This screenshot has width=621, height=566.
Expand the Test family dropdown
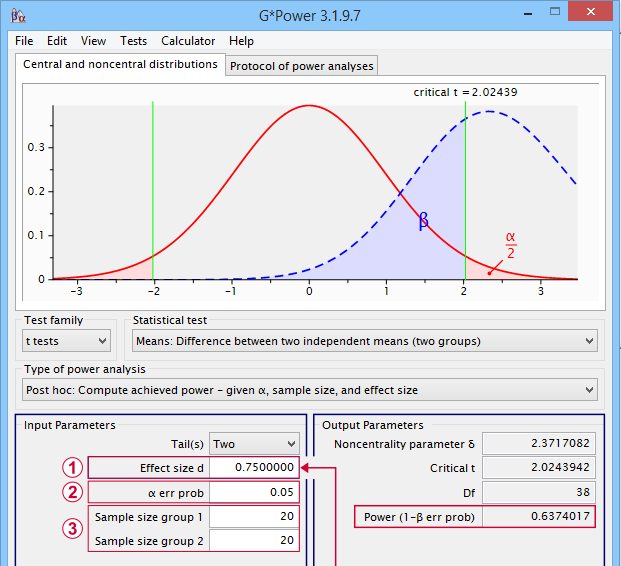coord(67,341)
